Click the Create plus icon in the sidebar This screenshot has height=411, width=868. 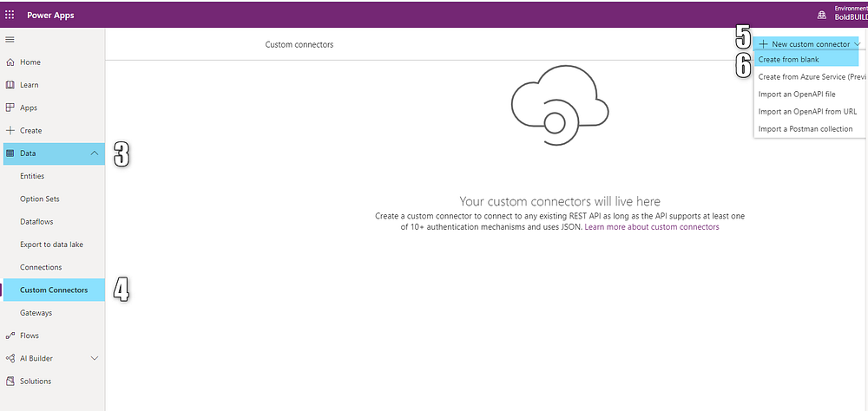(x=10, y=131)
